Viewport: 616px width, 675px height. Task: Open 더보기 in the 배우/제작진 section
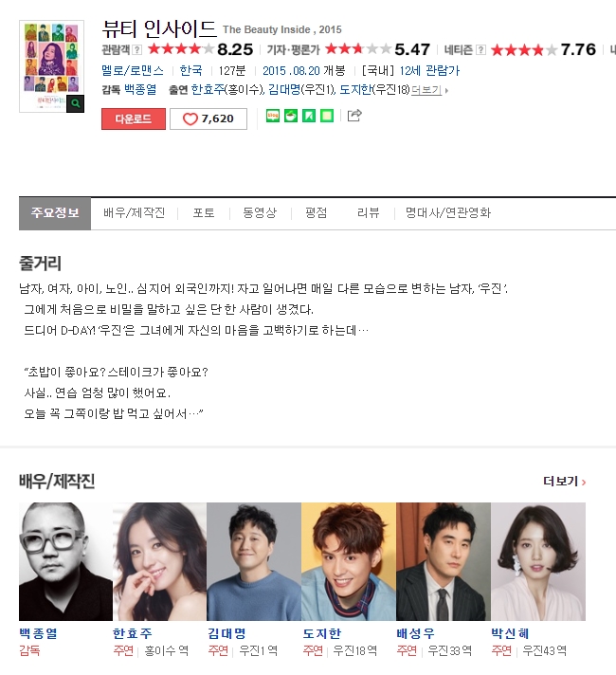tap(564, 482)
